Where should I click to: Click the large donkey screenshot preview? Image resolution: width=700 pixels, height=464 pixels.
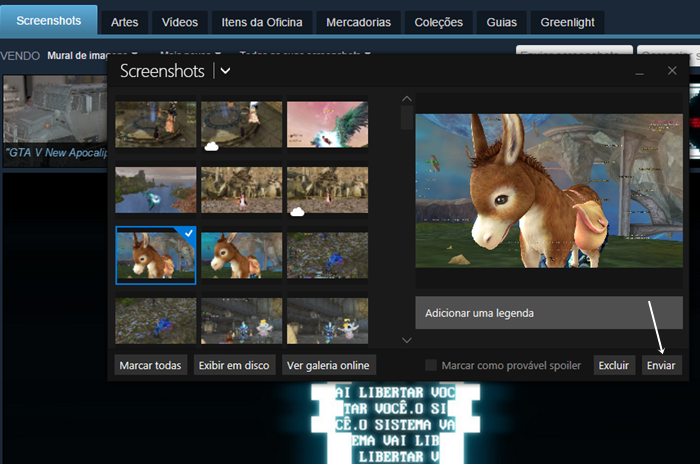[x=549, y=191]
